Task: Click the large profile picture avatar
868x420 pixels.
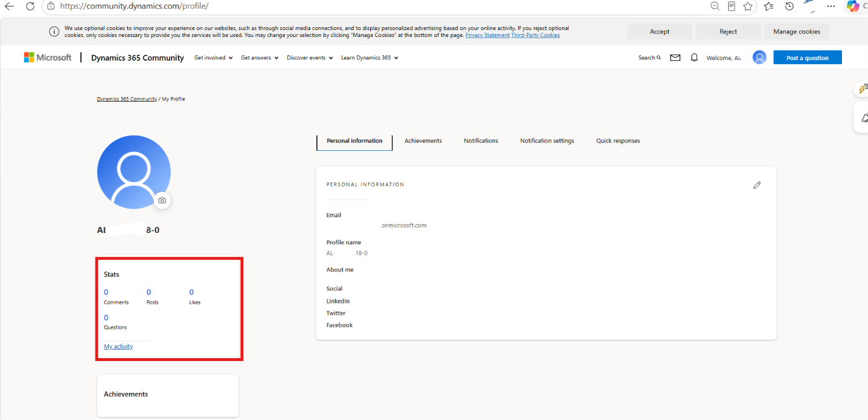Action: pos(134,172)
